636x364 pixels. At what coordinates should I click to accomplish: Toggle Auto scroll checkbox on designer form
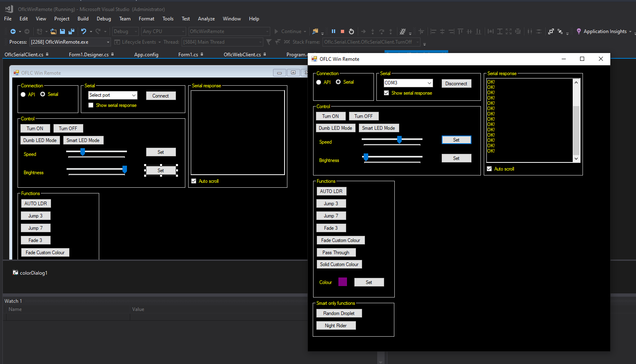[x=194, y=181]
